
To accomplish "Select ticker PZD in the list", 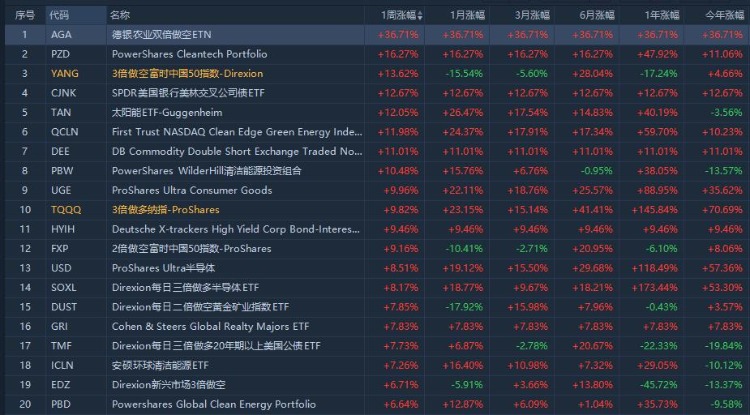I will pyautogui.click(x=61, y=54).
